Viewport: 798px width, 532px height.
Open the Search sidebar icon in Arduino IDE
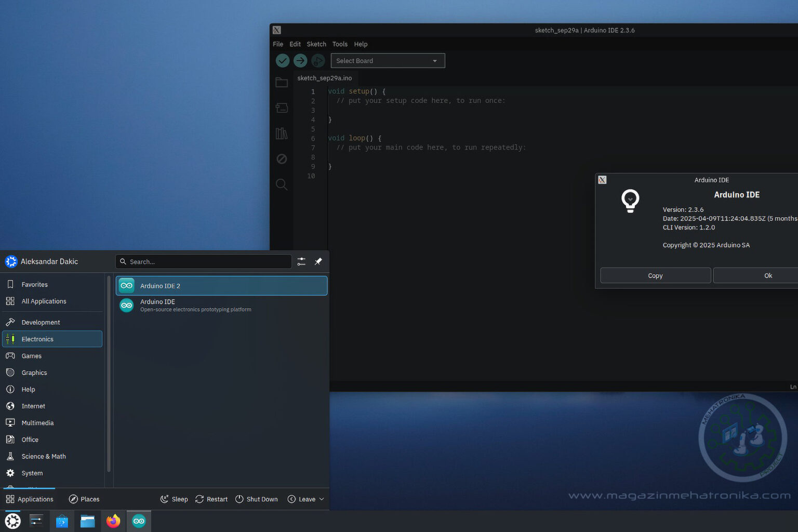pyautogui.click(x=282, y=184)
